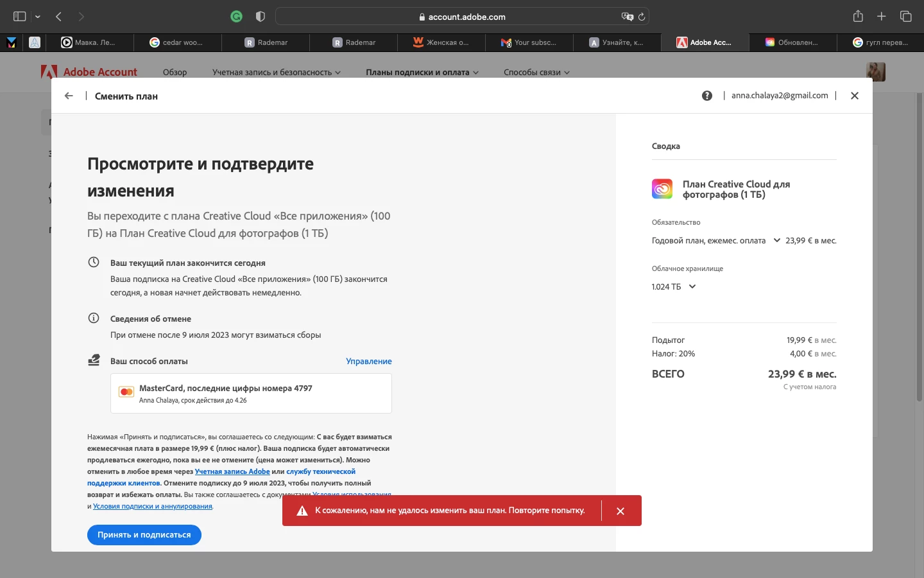Dismiss the error banner with X
The height and width of the screenshot is (578, 924).
620,511
